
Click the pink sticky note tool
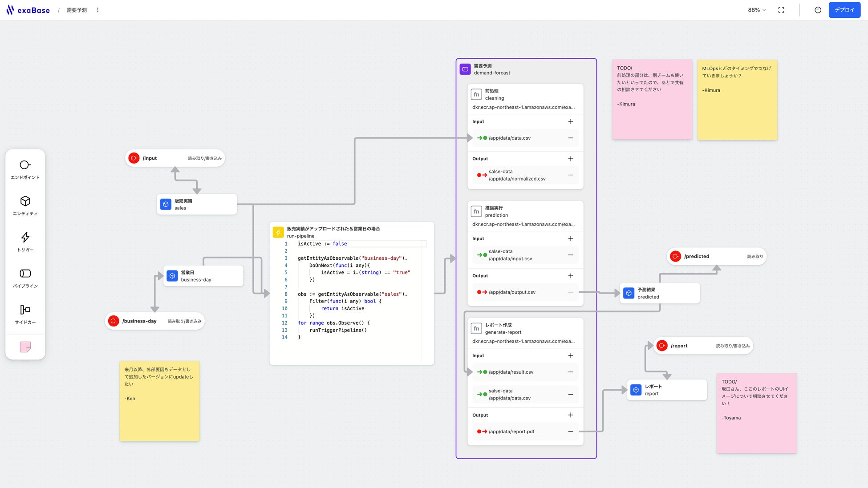(x=25, y=347)
